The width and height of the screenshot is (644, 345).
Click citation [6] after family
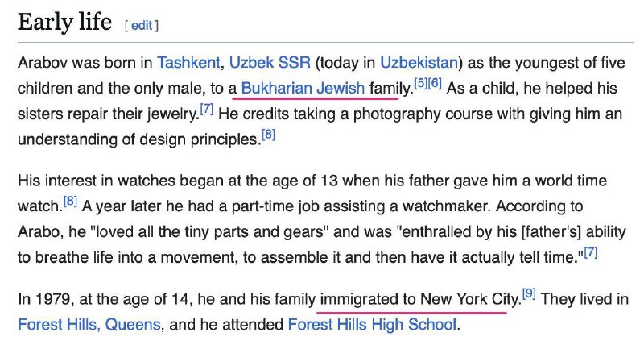[435, 84]
